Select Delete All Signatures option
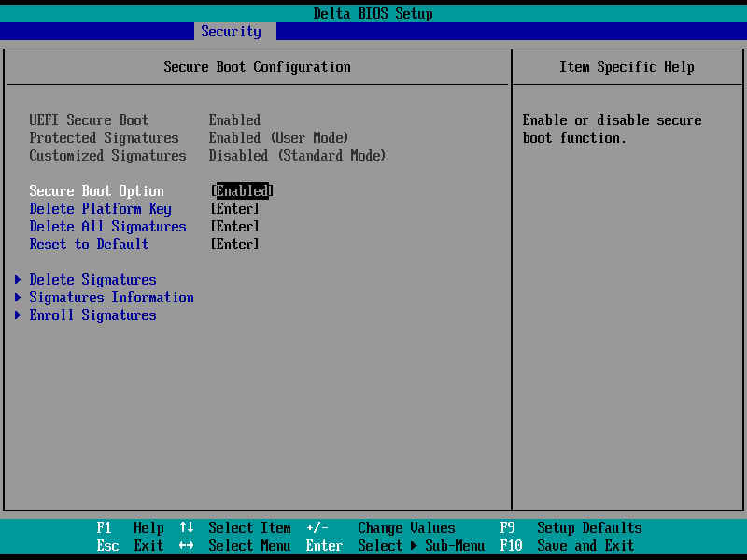 coord(107,226)
